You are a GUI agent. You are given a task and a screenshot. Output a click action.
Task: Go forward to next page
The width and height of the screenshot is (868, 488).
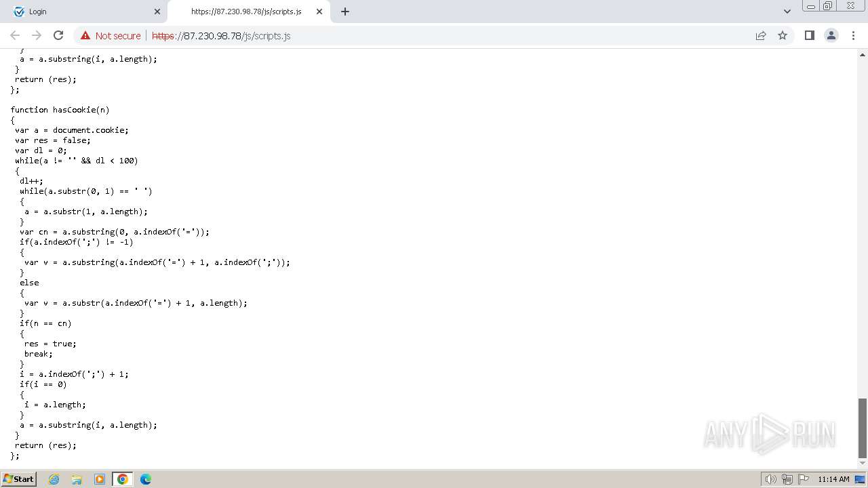tap(37, 35)
